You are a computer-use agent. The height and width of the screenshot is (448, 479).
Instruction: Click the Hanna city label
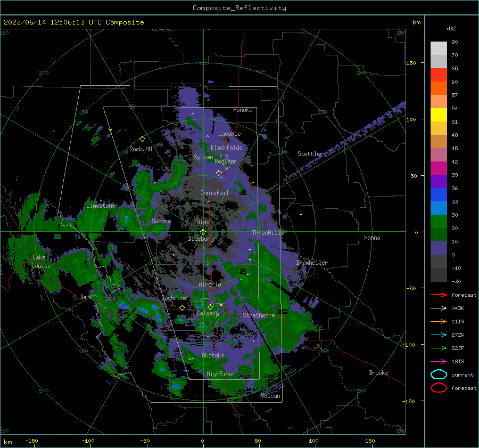pyautogui.click(x=372, y=238)
